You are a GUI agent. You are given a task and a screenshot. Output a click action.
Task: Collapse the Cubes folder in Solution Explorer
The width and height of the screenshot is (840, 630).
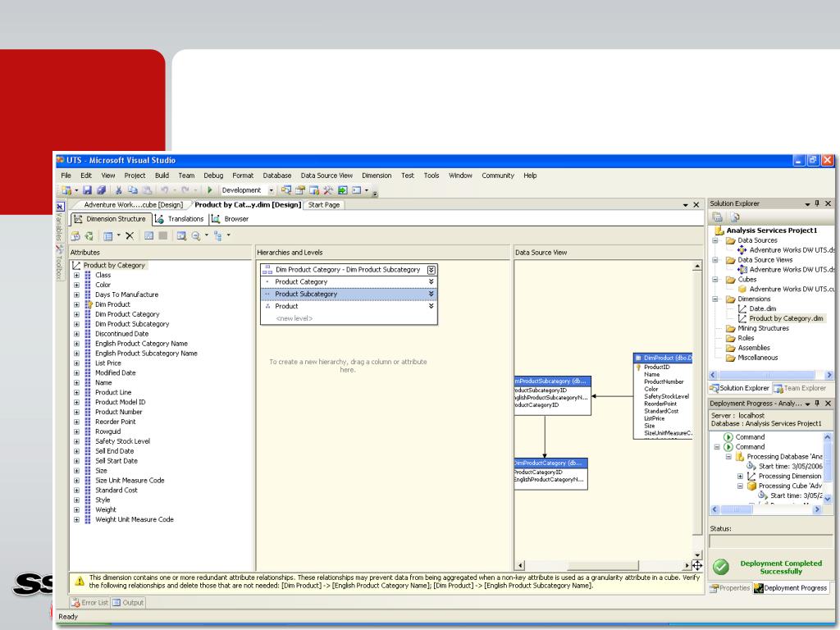715,280
